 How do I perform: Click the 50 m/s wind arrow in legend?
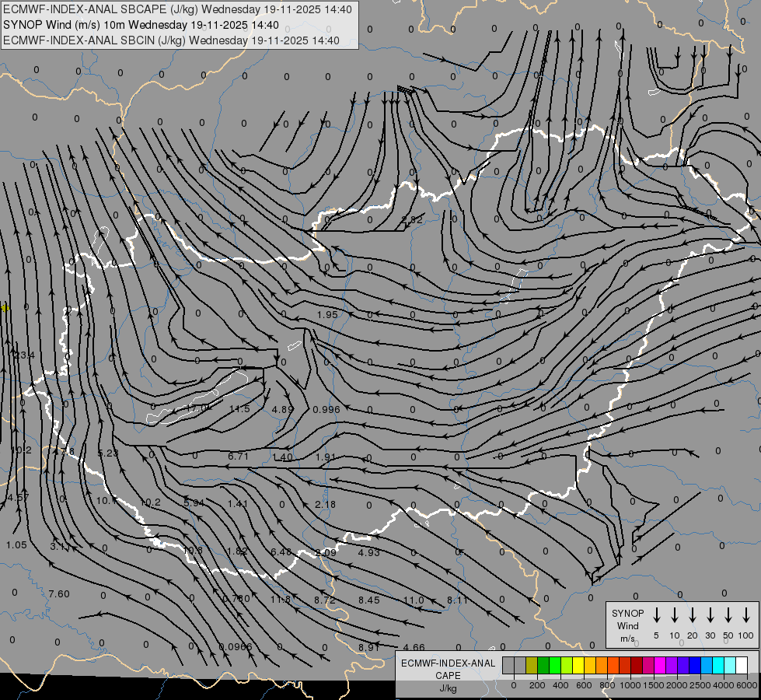click(x=728, y=615)
